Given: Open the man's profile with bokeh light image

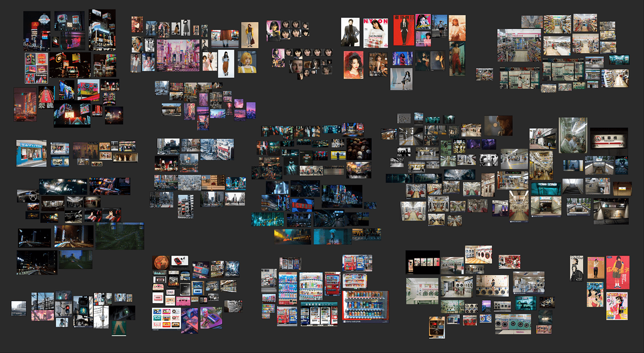Looking at the screenshot, I should coord(498,125).
